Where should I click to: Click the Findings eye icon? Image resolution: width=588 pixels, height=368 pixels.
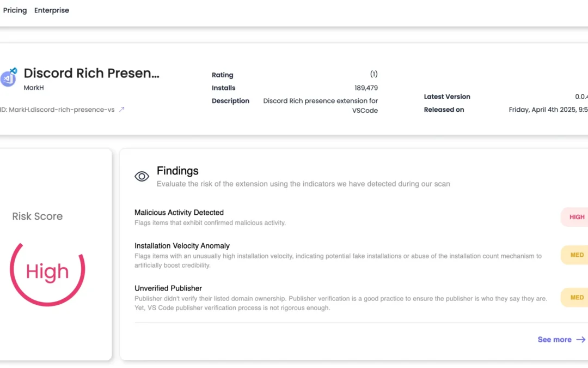(x=142, y=176)
